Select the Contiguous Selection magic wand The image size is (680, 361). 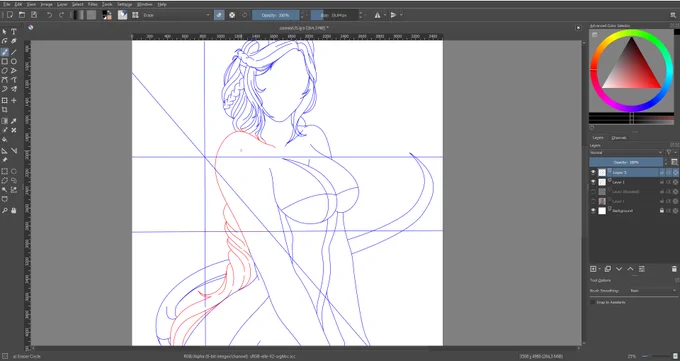(x=5, y=190)
